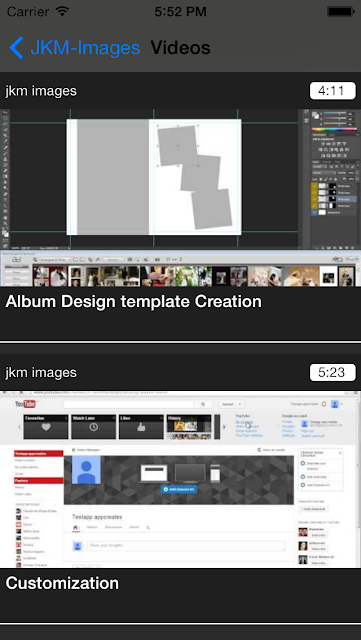Tap the jkm images label above Customization

tap(41, 373)
